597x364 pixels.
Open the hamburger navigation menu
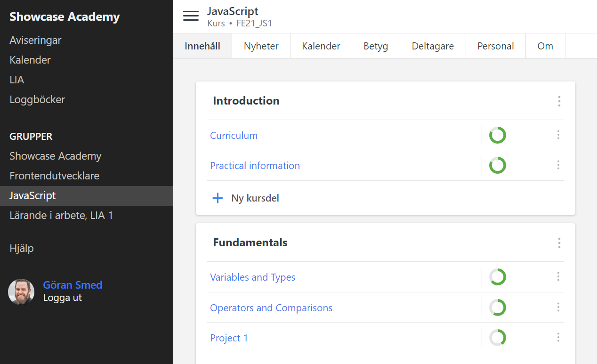191,16
